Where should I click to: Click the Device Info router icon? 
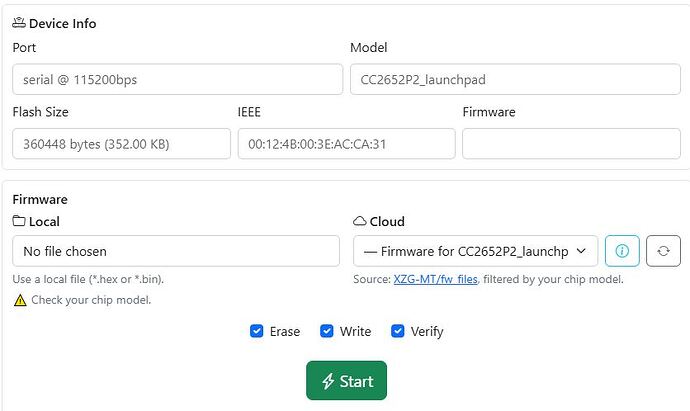(19, 22)
